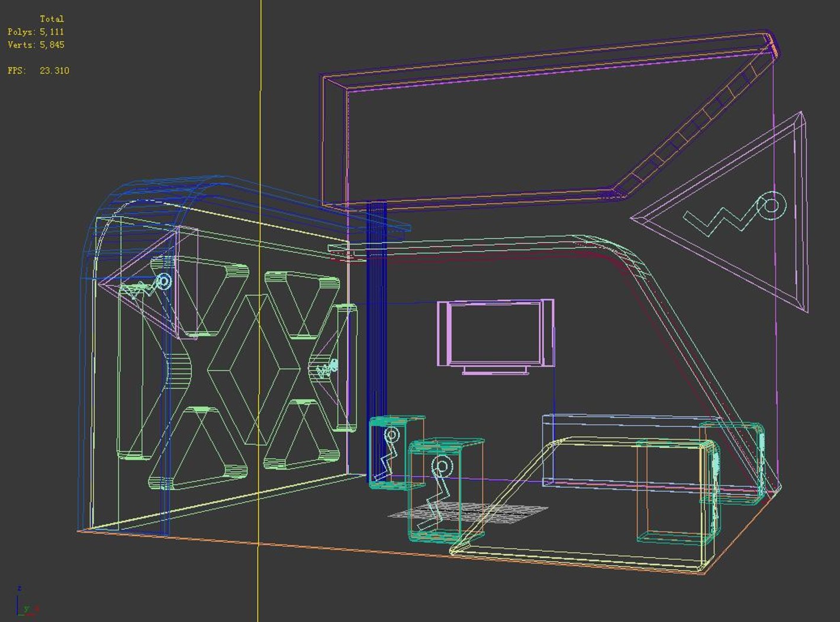Click the Total statistics header
Image resolution: width=840 pixels, height=622 pixels.
coord(52,19)
